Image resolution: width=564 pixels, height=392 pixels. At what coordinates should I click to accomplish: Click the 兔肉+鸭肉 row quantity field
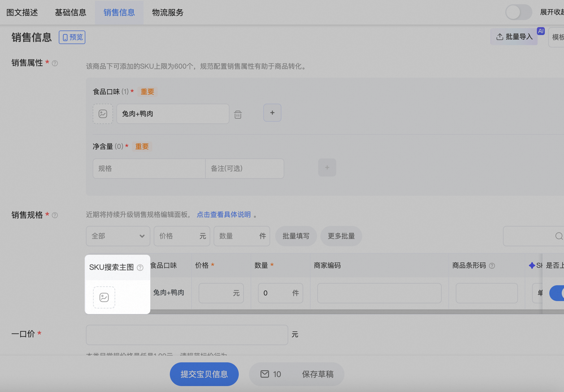pyautogui.click(x=281, y=293)
